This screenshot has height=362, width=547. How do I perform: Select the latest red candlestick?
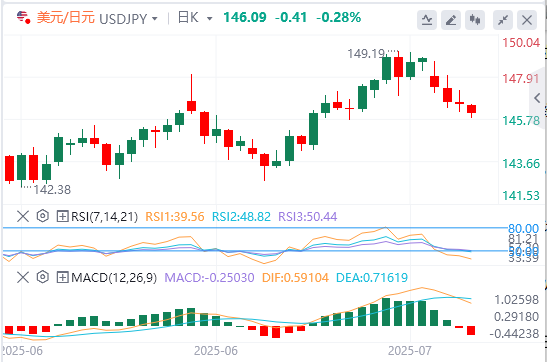tap(472, 111)
